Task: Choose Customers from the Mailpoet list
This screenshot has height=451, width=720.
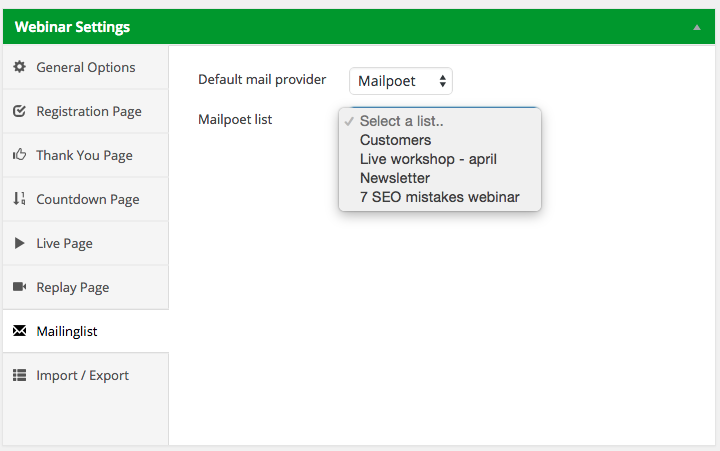Action: 395,140
